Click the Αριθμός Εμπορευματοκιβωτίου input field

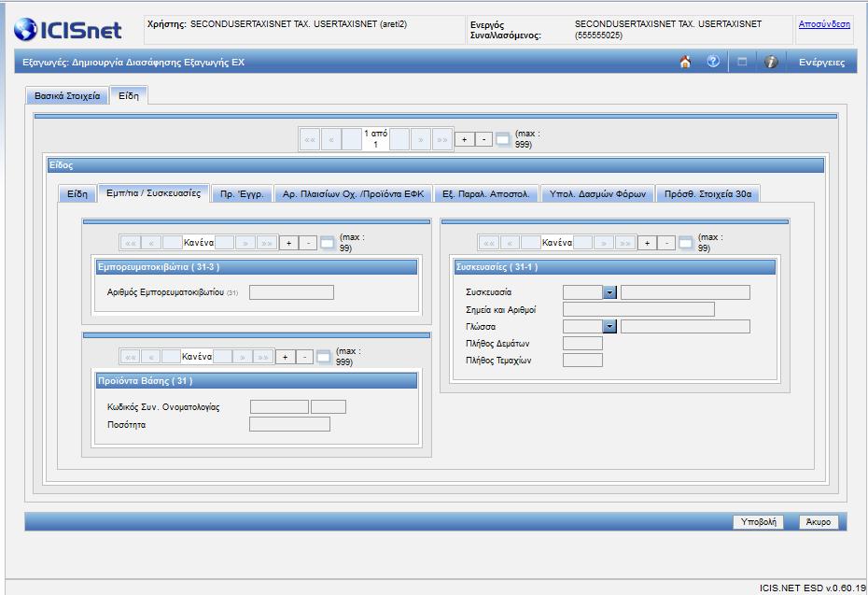pyautogui.click(x=292, y=292)
